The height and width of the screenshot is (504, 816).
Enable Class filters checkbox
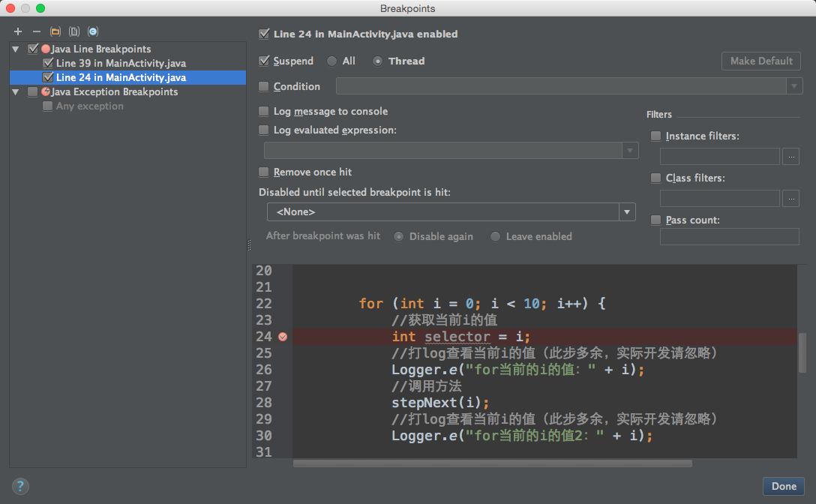pyautogui.click(x=655, y=178)
